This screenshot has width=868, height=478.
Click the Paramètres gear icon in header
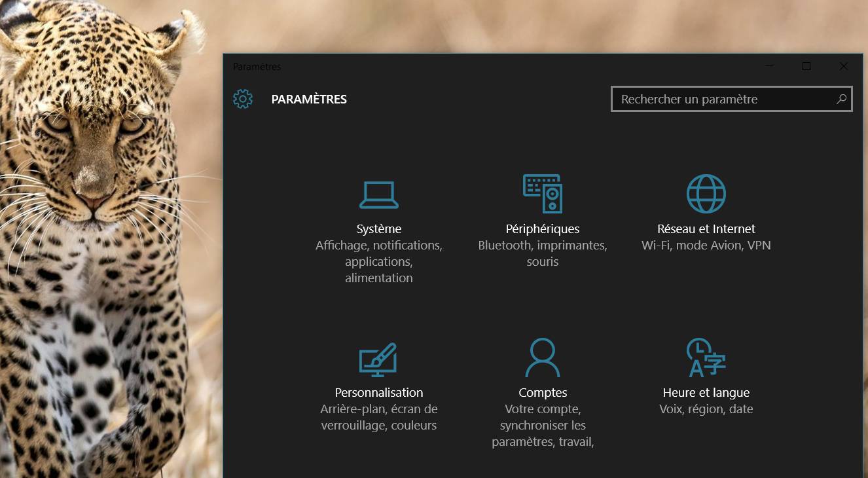(243, 99)
